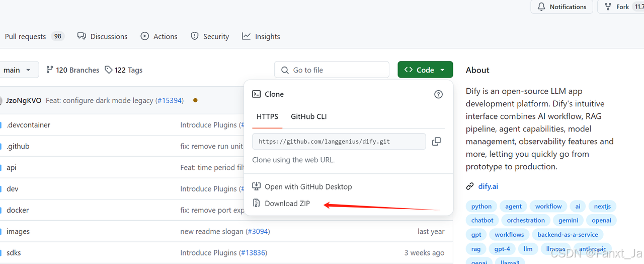This screenshot has height=264, width=644.
Task: Visit the dify.ai website link
Action: click(488, 186)
